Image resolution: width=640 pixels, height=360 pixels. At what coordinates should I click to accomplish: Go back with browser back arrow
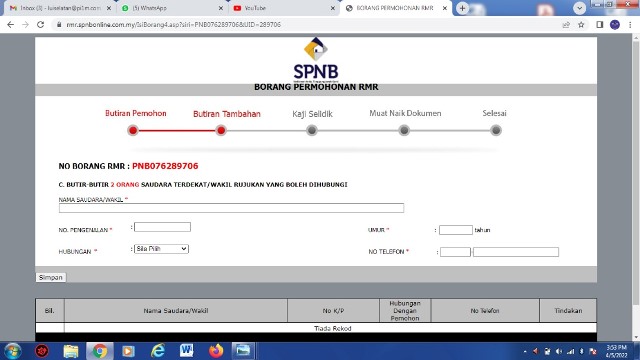11,24
